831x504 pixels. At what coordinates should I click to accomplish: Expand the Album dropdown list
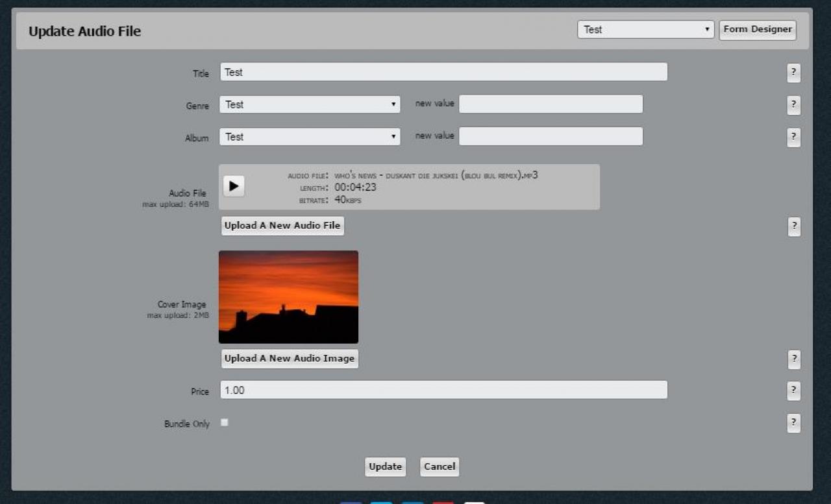pos(310,137)
